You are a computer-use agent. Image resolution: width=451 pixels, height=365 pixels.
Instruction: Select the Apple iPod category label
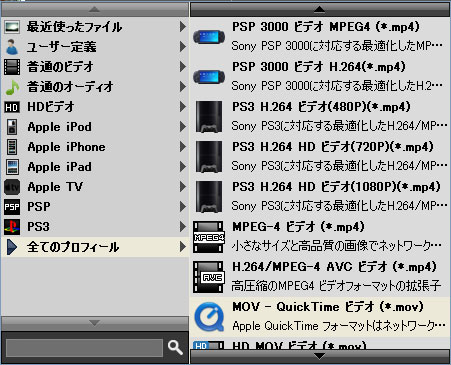(x=59, y=127)
